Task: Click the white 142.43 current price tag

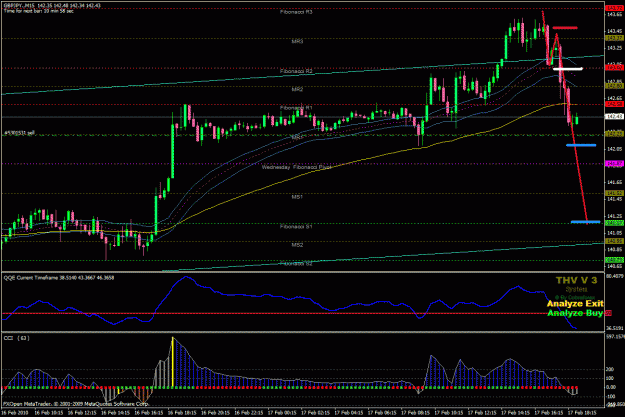Action: pos(615,117)
